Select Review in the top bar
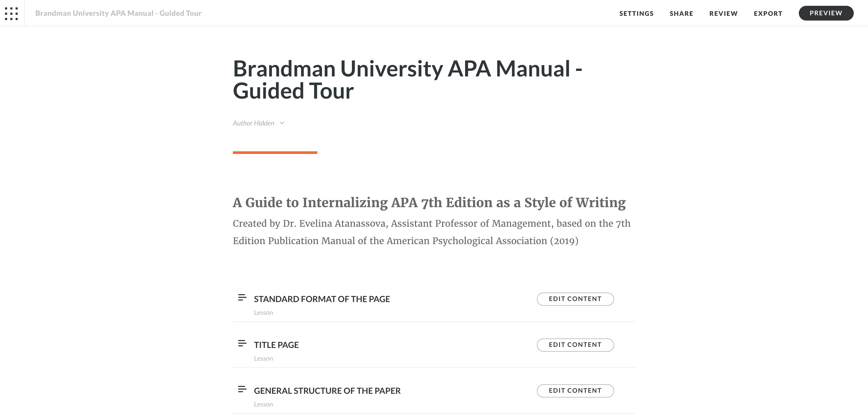The width and height of the screenshot is (868, 417). (723, 13)
